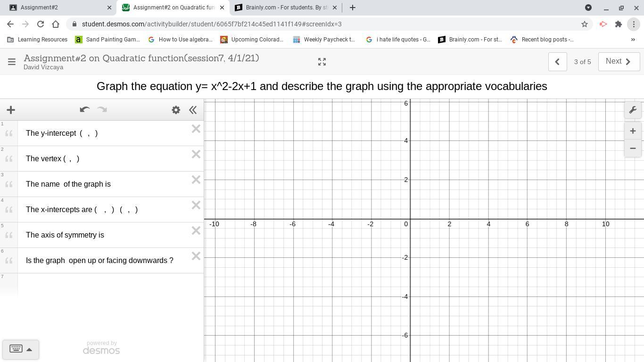Image resolution: width=644 pixels, height=362 pixels.
Task: Switch to the Brainly.com browser tab
Action: click(282, 8)
